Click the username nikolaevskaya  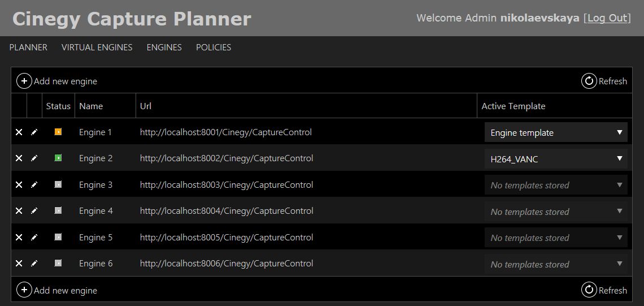[x=539, y=18]
